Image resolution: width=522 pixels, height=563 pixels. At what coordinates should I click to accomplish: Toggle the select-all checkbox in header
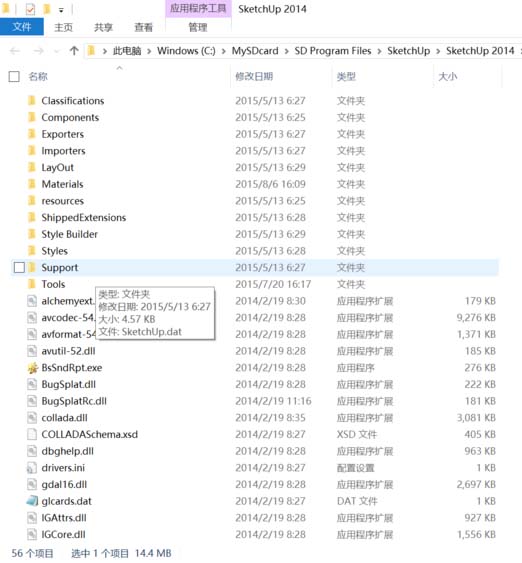14,76
